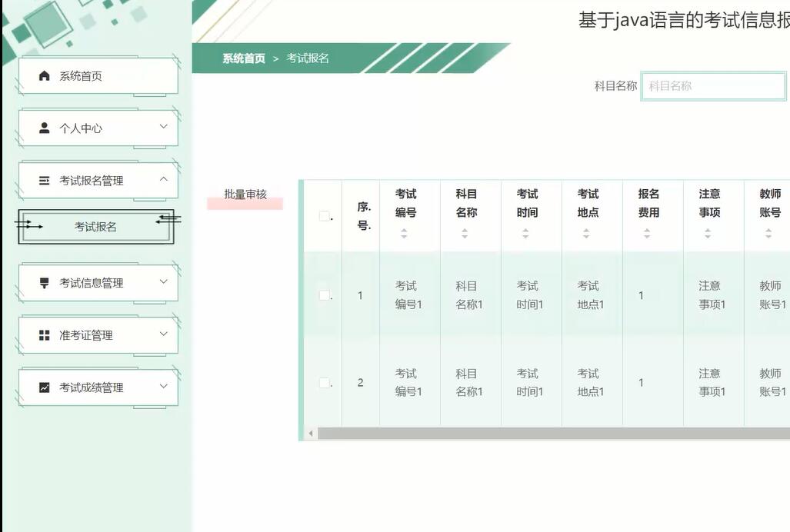
Task: Click inside the 科目名称 search field
Action: (713, 85)
